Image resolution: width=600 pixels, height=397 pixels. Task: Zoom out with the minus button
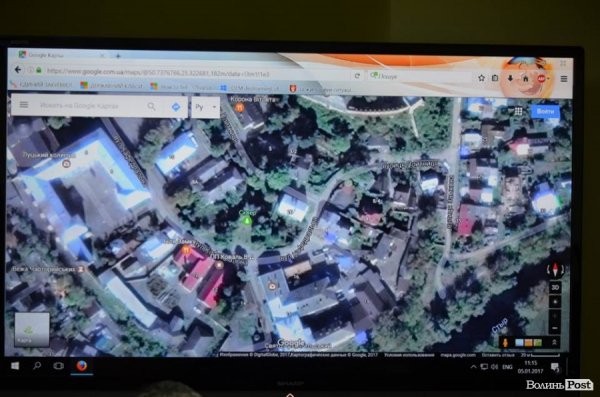click(x=555, y=329)
